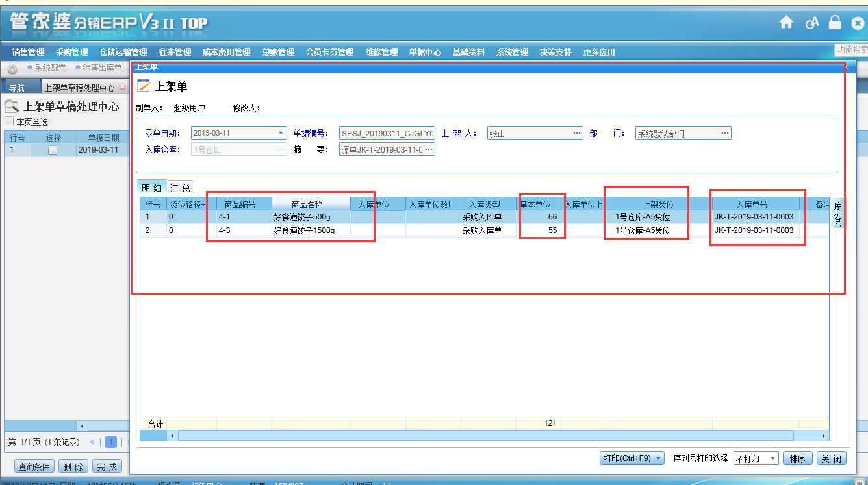868x485 pixels.
Task: Click the 功能搜索 search box
Action: (x=851, y=49)
